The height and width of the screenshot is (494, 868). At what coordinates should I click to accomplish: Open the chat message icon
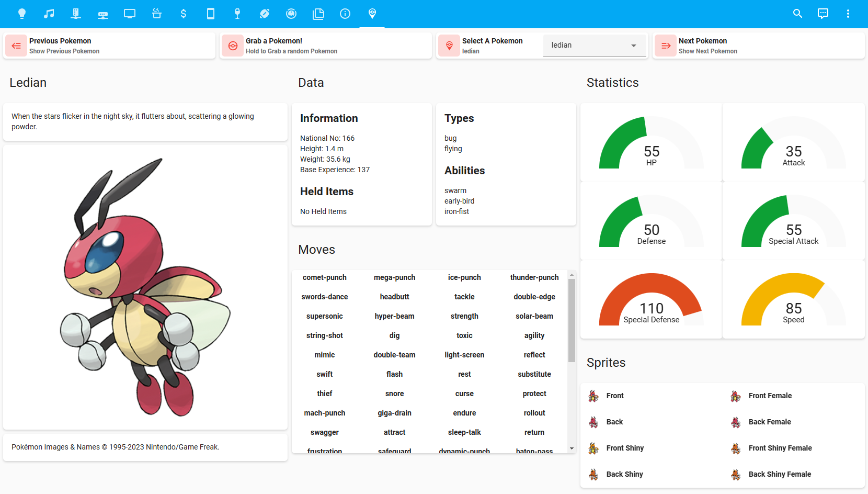tap(823, 14)
